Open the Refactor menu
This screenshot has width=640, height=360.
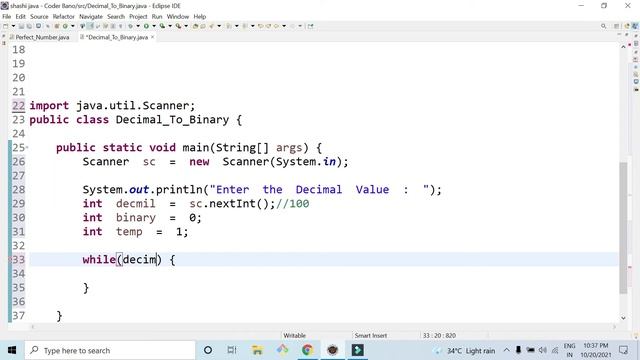64,16
